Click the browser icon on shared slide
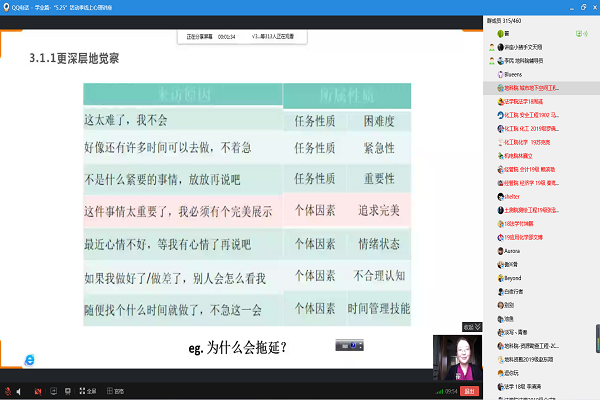600x400 pixels. [30, 358]
